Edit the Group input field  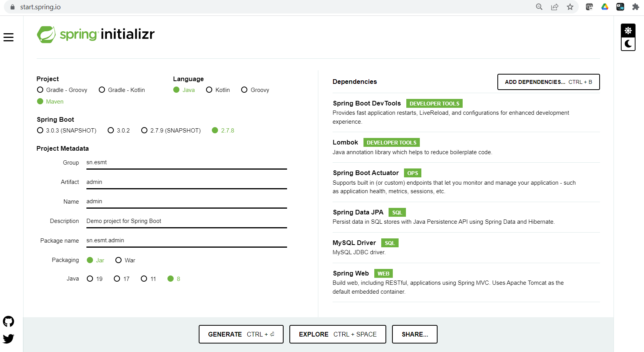coord(186,163)
